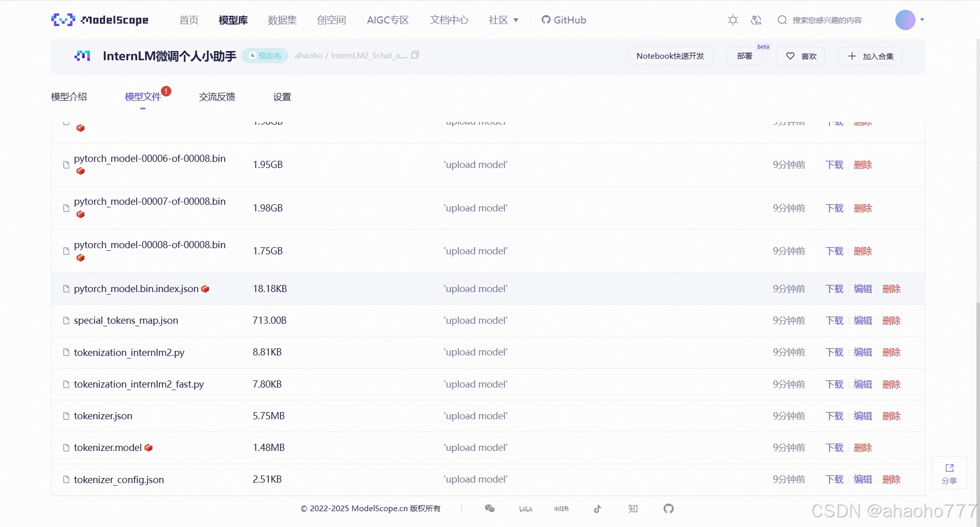Click the 小红书 icon in footer
980x527 pixels.
[561, 509]
